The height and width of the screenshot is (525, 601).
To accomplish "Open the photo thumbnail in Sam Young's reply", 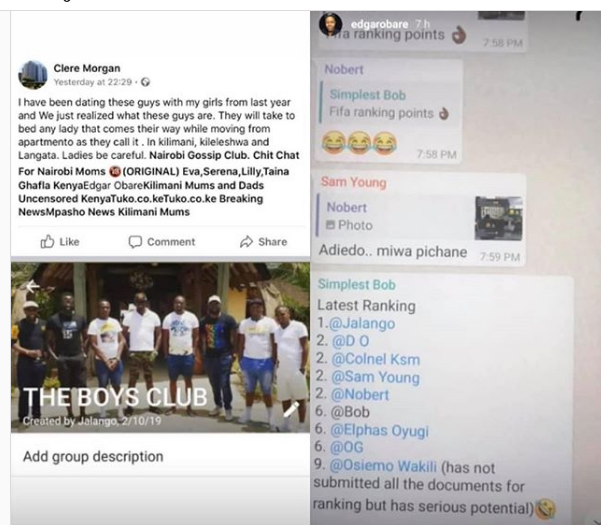I will pos(498,218).
